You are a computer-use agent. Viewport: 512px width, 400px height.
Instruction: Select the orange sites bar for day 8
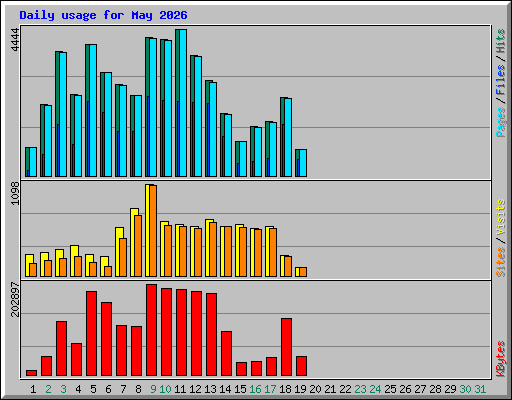click(138, 246)
